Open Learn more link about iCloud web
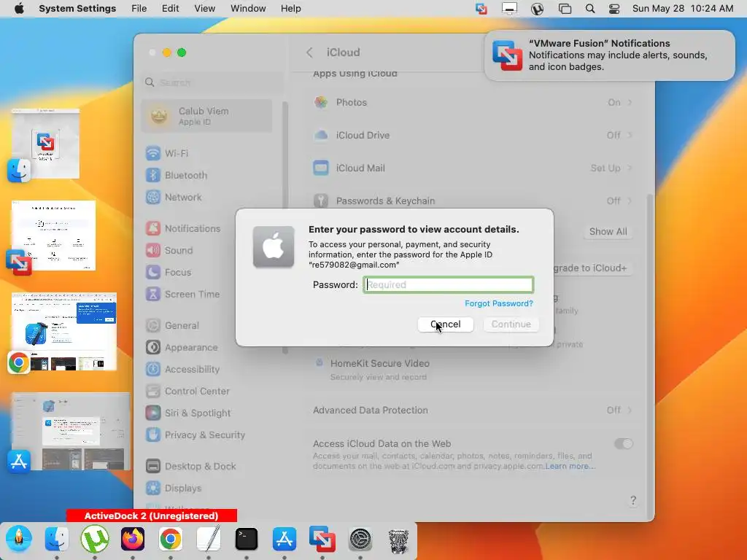The image size is (747, 560). tap(570, 466)
